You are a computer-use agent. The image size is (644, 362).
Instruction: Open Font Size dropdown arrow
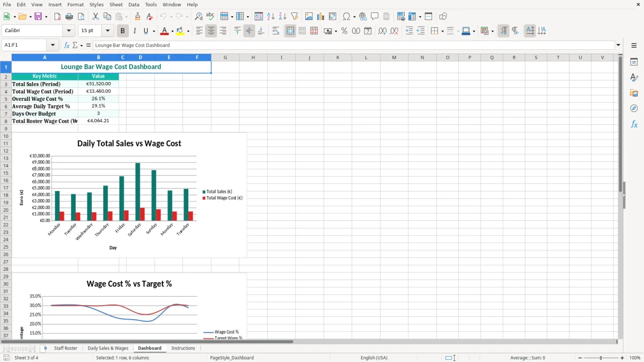point(108,31)
